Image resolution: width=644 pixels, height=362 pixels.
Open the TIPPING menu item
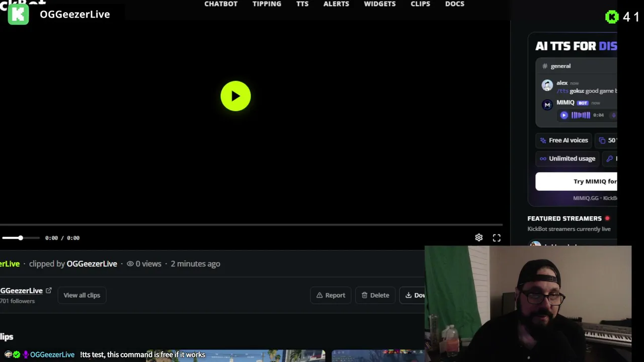[x=267, y=4]
